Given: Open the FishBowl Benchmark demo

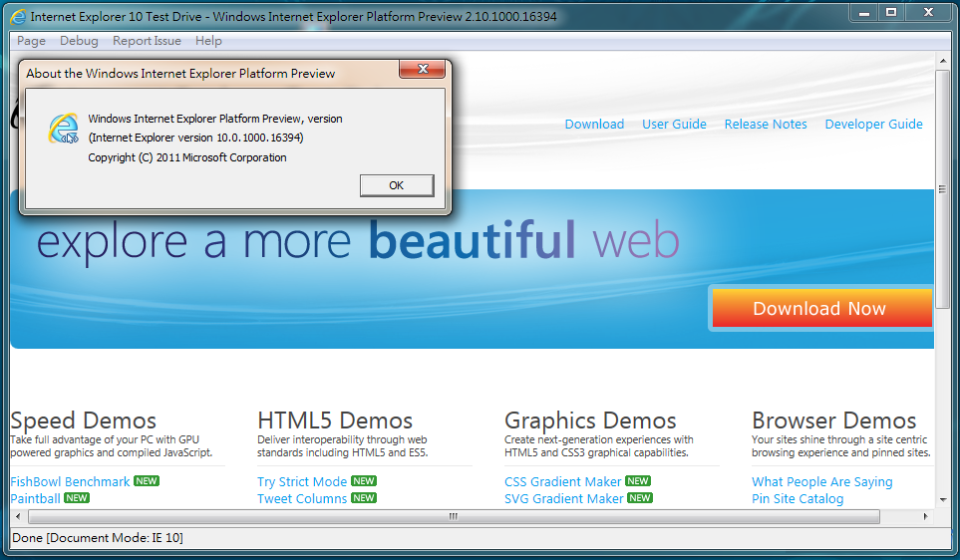Looking at the screenshot, I should pos(71,481).
